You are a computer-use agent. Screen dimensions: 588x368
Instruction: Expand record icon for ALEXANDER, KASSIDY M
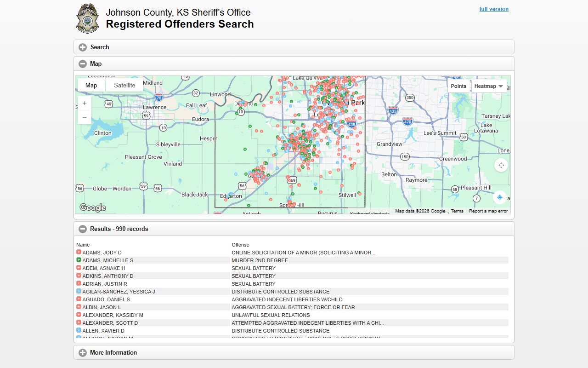[x=79, y=315]
